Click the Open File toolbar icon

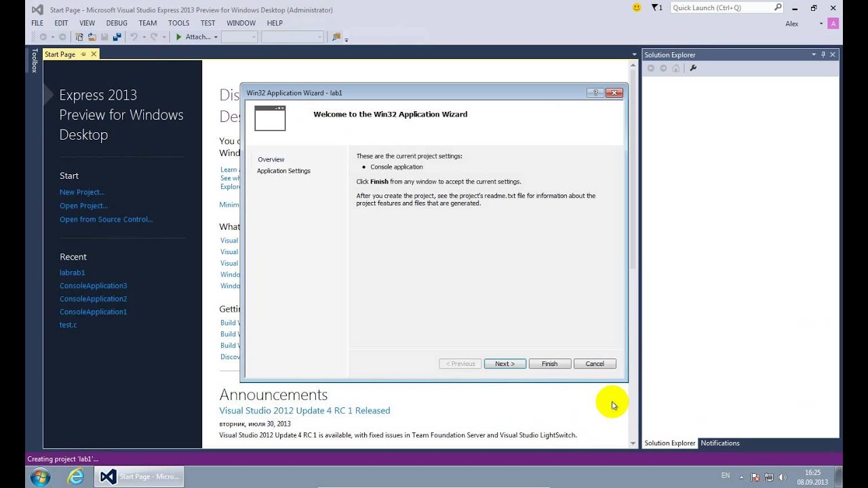pyautogui.click(x=92, y=37)
